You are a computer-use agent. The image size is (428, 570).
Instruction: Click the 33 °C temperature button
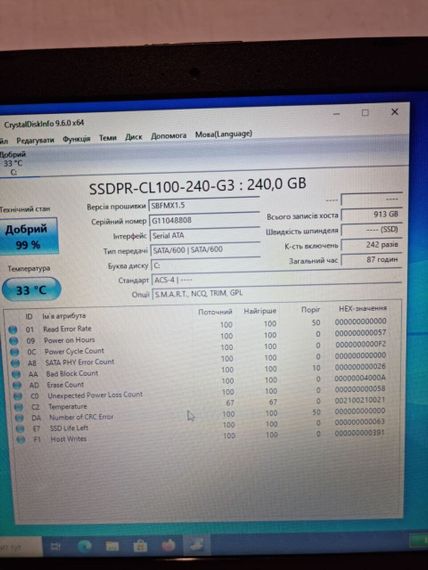(31, 290)
